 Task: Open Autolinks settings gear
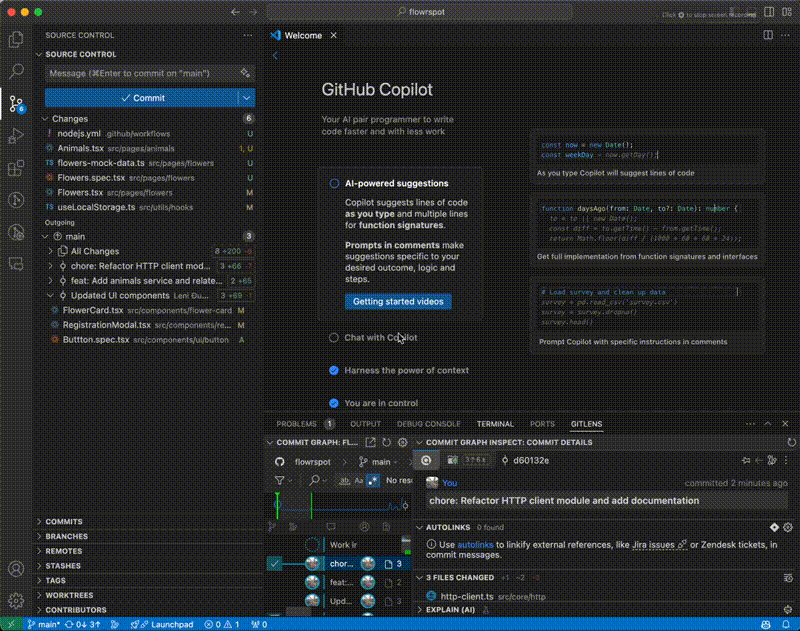pyautogui.click(x=788, y=527)
